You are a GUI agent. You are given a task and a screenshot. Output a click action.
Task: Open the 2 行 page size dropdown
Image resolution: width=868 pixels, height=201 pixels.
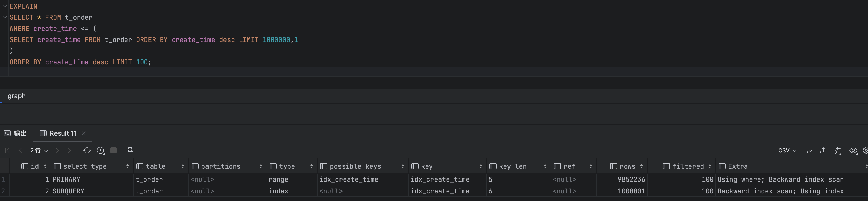click(39, 151)
